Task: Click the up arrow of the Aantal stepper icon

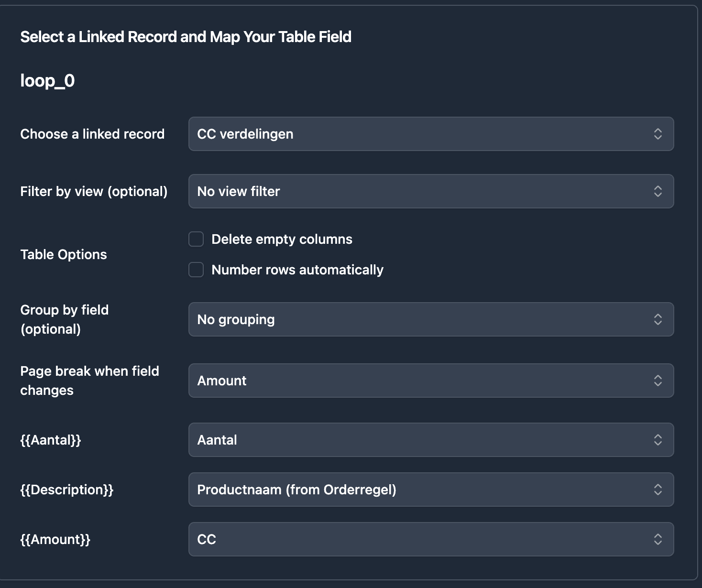Action: [x=658, y=436]
